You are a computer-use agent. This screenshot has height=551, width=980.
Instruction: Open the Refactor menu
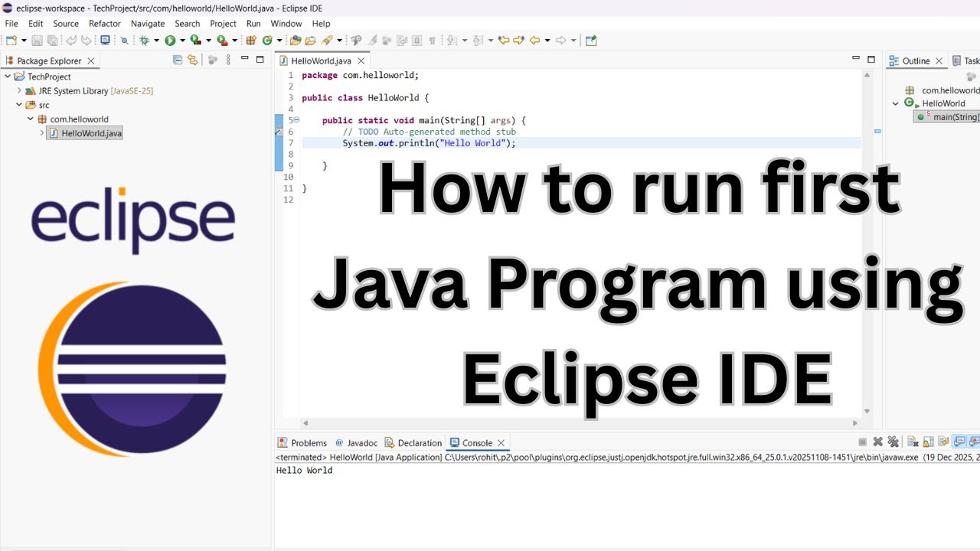[105, 24]
